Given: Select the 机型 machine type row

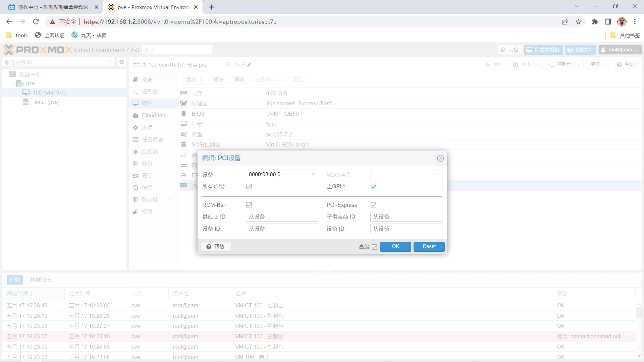Looking at the screenshot, I should point(411,134).
